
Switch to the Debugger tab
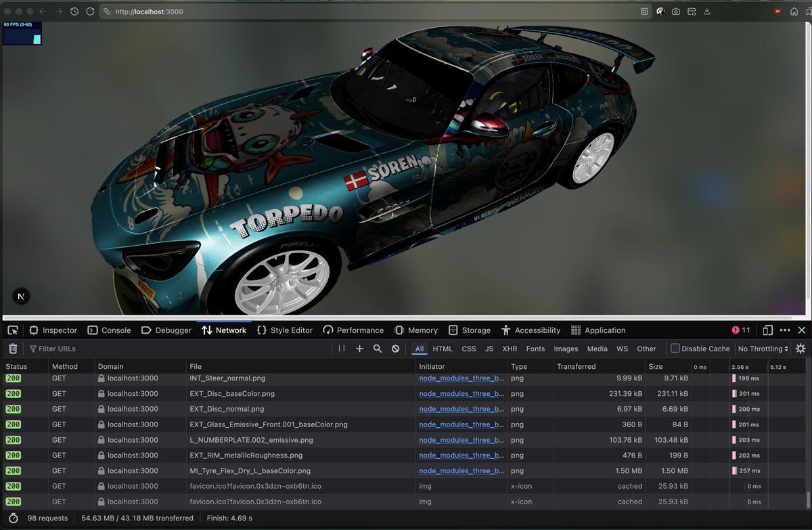pyautogui.click(x=166, y=330)
